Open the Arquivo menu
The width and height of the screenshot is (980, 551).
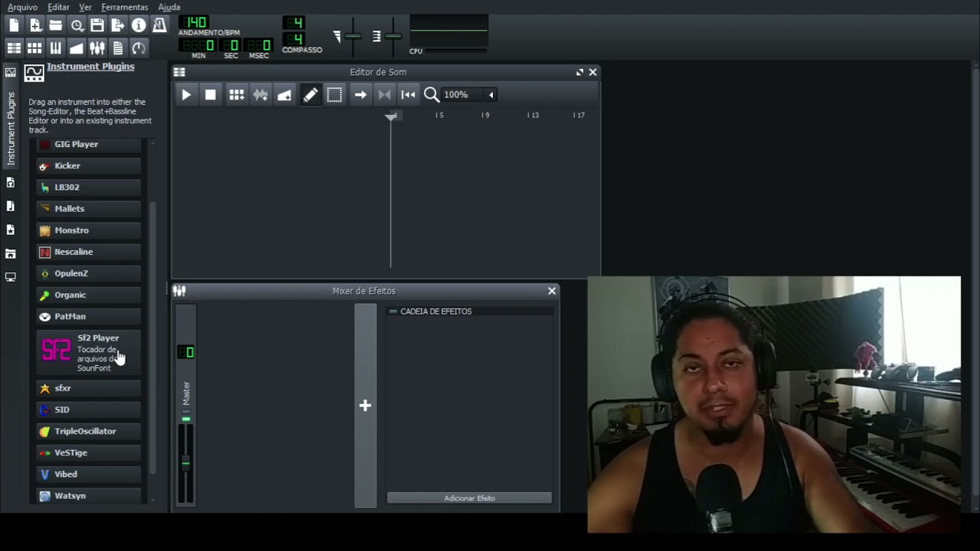point(22,7)
